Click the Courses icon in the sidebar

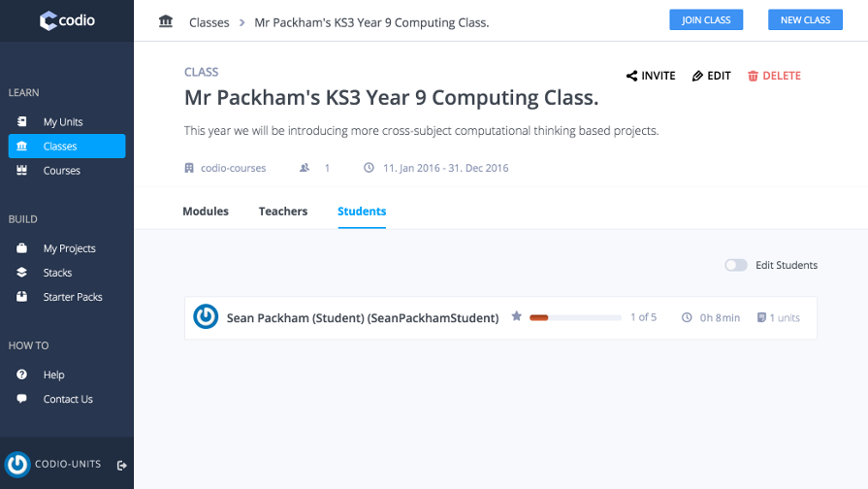pos(21,170)
